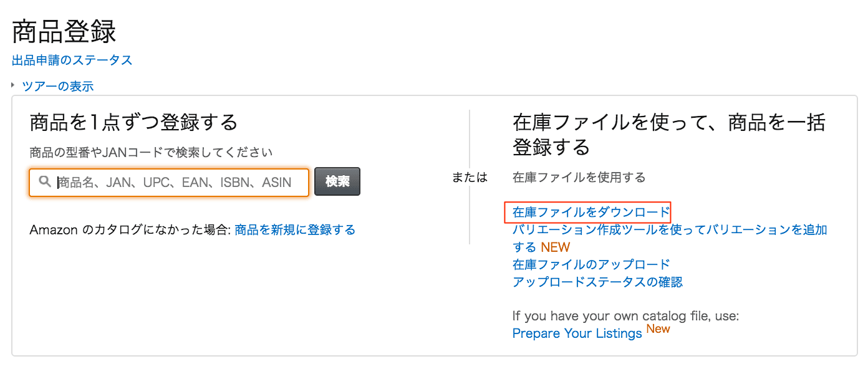This screenshot has width=868, height=374.
Task: Click the magnifier icon in the search field
Action: pyautogui.click(x=44, y=182)
